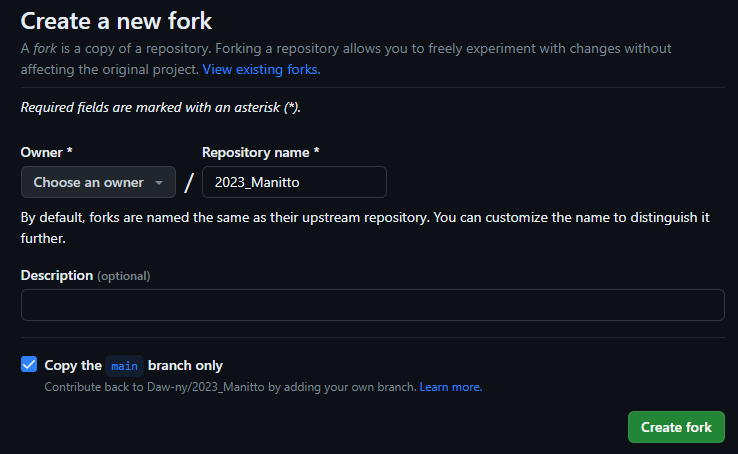738x454 pixels.
Task: Click the green Create fork button
Action: tap(676, 427)
